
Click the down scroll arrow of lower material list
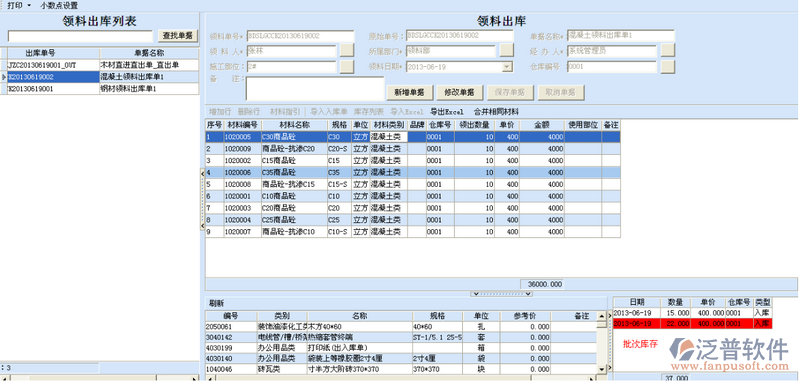click(602, 369)
